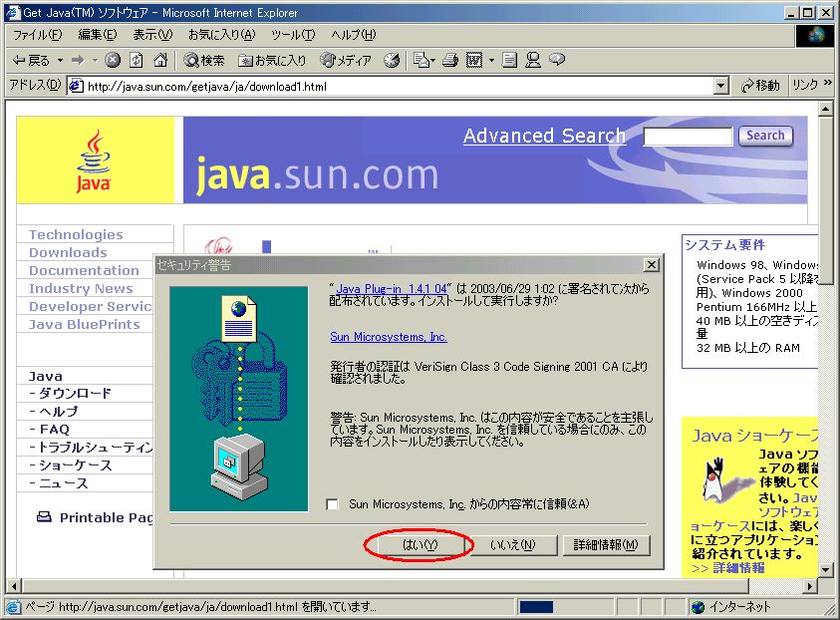The width and height of the screenshot is (840, 620).
Task: Open the Industry News sidebar link
Action: [81, 288]
